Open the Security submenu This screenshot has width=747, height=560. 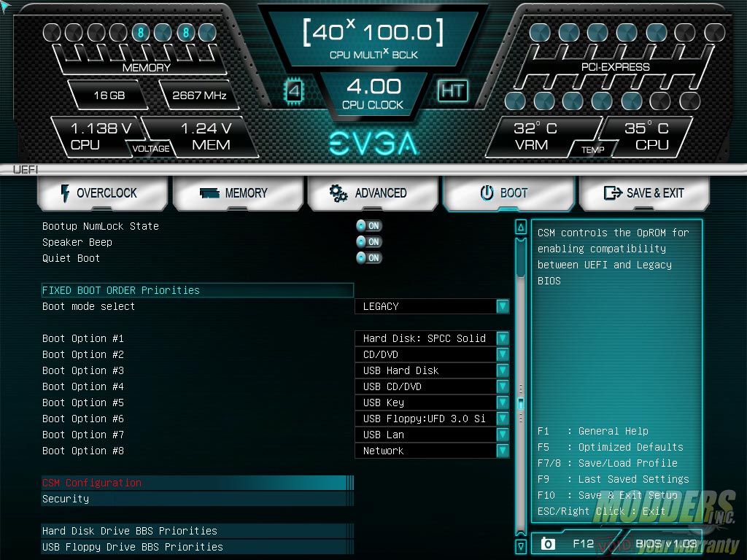197,499
